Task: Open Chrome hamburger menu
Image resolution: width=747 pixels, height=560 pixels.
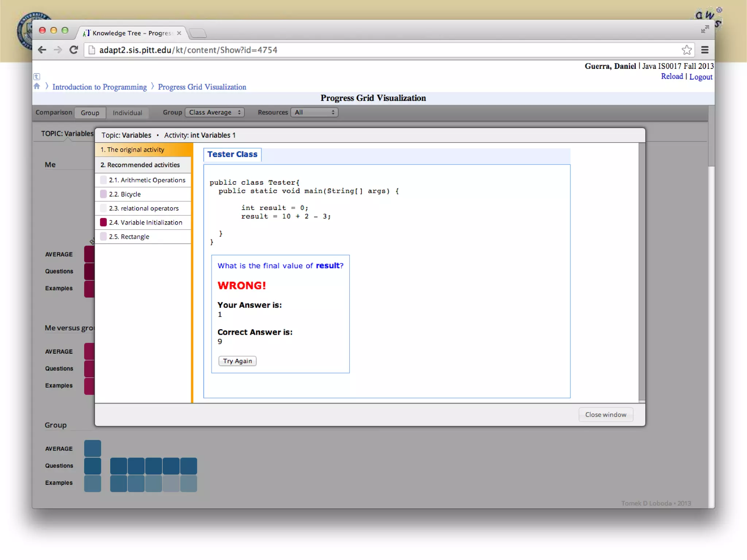Action: pos(705,50)
